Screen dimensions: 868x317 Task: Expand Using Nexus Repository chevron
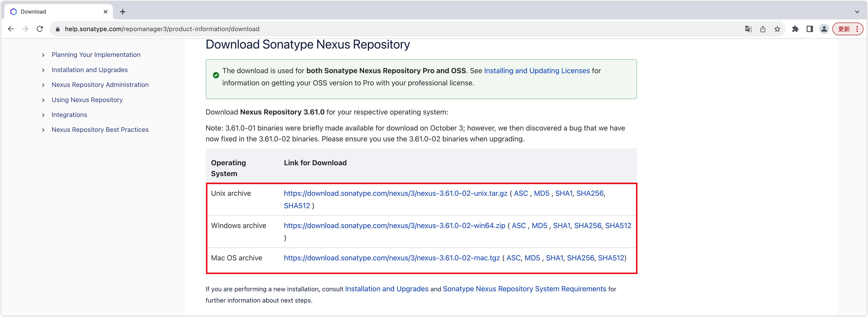[43, 100]
